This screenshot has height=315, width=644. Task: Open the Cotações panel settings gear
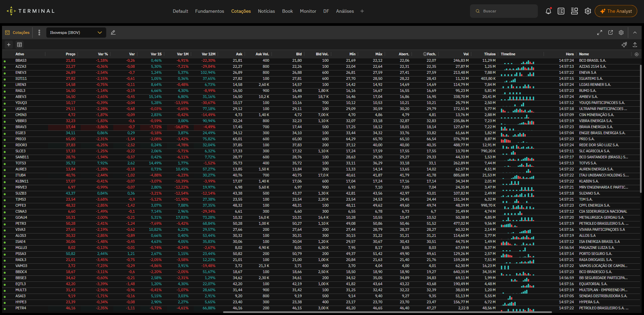(621, 33)
